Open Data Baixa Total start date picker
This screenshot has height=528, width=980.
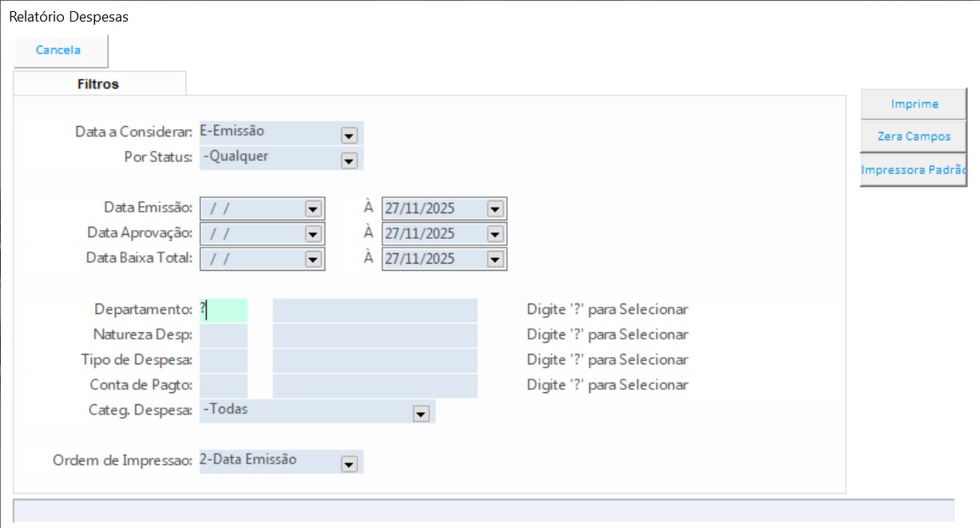[312, 260]
